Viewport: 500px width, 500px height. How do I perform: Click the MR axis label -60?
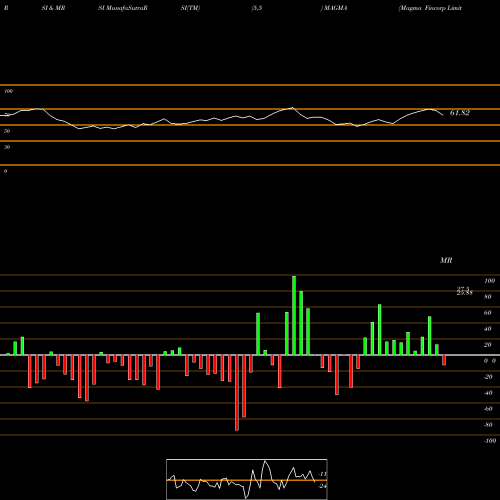(488, 409)
